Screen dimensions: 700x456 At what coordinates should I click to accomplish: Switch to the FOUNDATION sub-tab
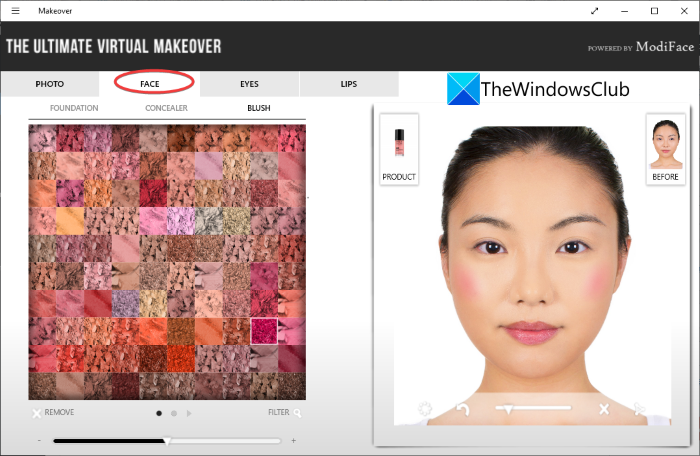pyautogui.click(x=74, y=108)
